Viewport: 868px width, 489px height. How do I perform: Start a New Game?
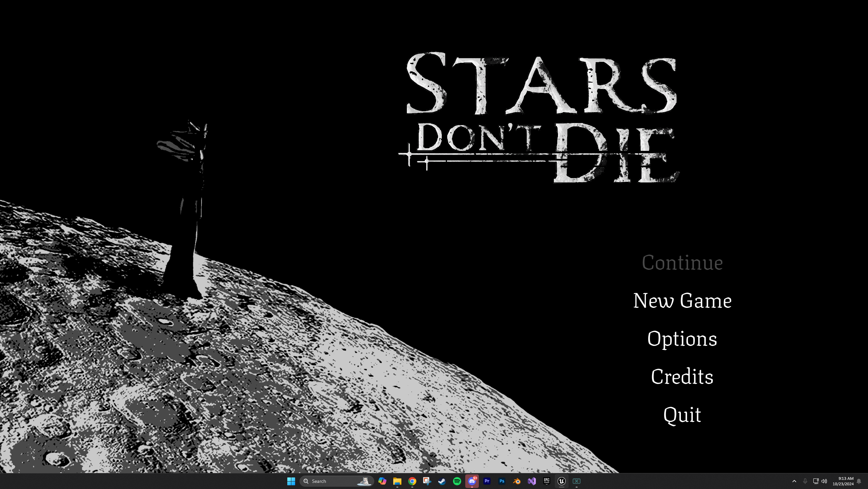(682, 301)
